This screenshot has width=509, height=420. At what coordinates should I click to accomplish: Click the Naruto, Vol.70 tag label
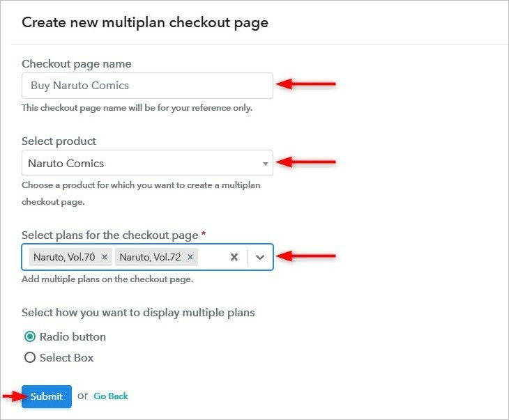pos(64,257)
